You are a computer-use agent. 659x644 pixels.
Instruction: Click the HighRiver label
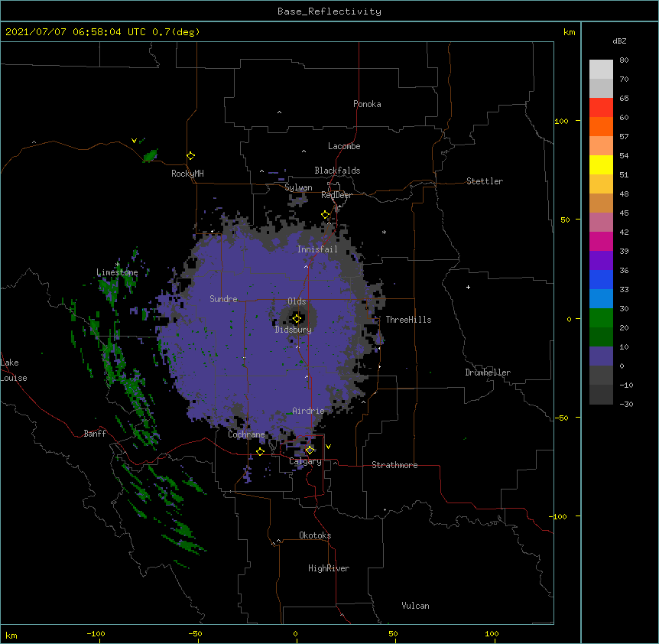pos(329,568)
